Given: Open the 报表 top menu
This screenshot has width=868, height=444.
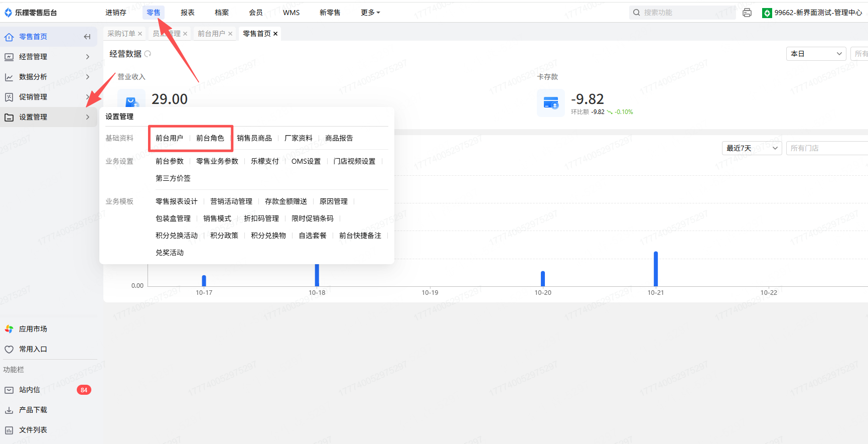Looking at the screenshot, I should coord(188,13).
